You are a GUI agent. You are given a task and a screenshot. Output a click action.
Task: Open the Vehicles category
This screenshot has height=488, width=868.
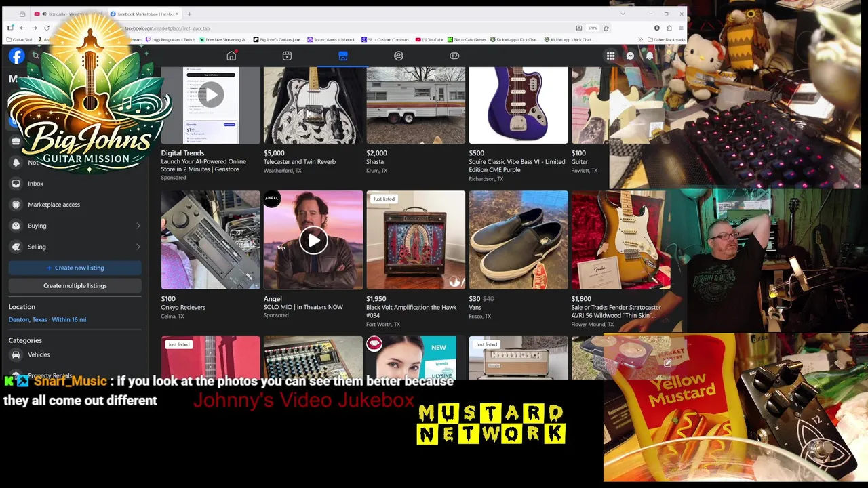coord(75,354)
